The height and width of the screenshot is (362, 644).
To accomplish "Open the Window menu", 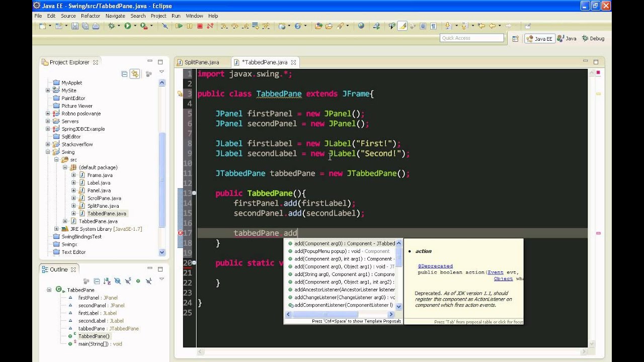I will point(195,16).
